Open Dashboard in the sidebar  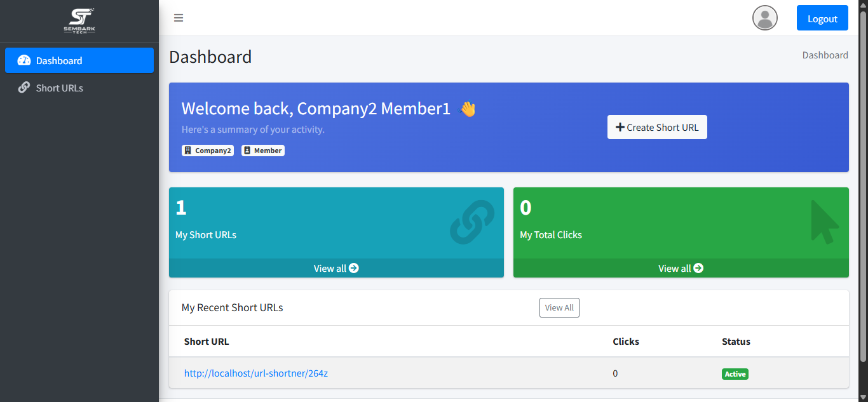(x=79, y=60)
